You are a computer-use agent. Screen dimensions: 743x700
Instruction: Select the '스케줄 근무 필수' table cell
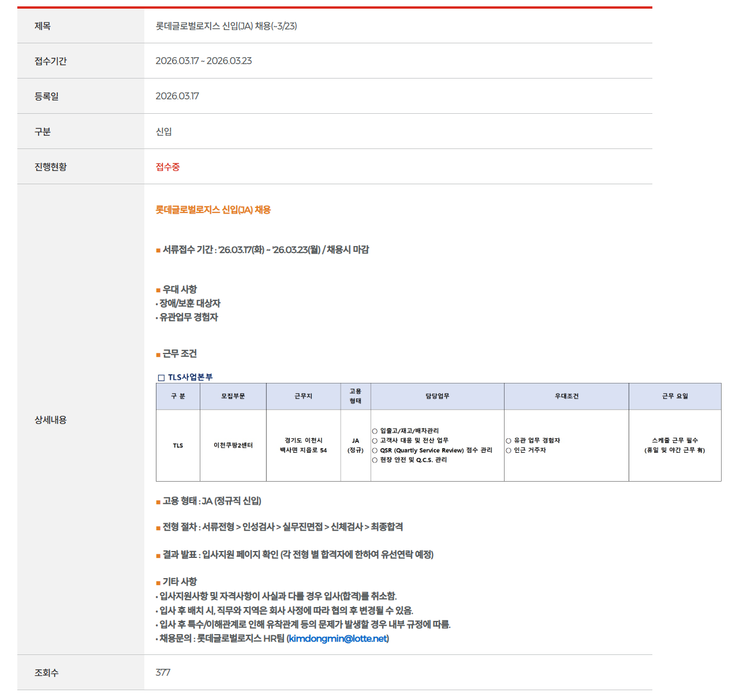(x=675, y=445)
